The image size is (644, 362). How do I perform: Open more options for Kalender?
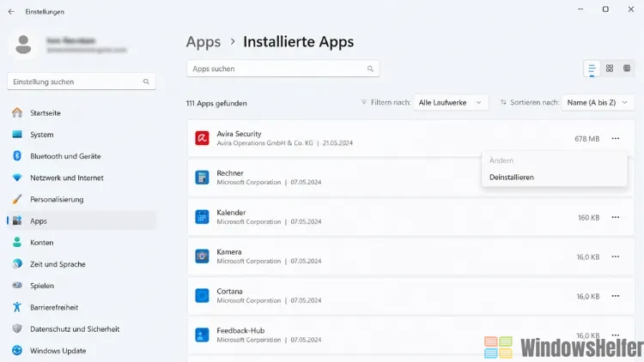(x=616, y=218)
